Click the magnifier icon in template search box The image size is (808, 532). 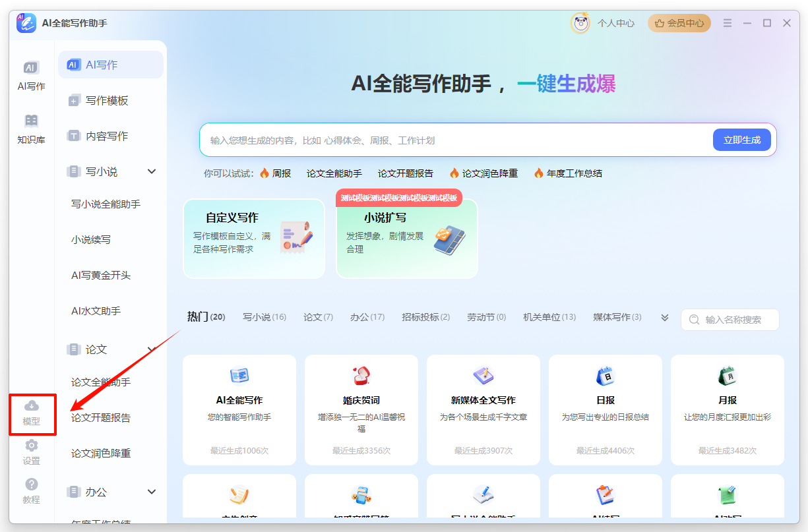click(693, 320)
